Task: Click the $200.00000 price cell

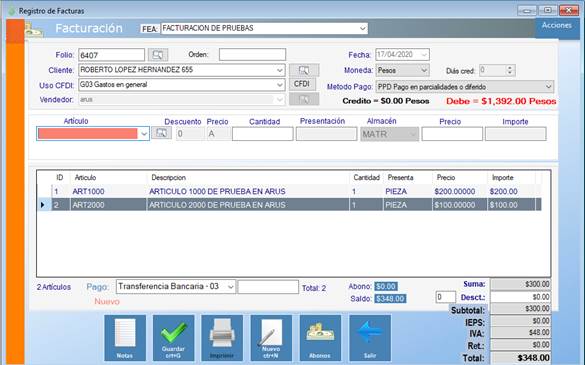Action: (x=454, y=191)
